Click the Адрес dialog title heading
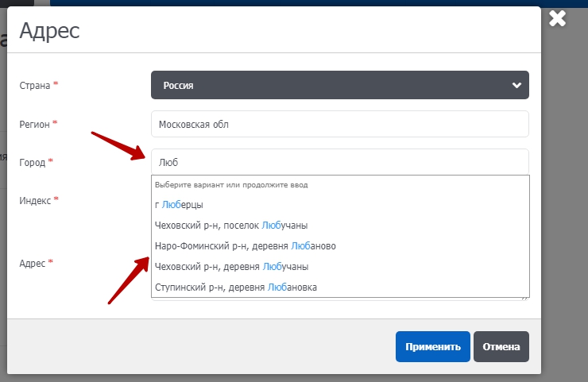Screen dimensions: 588x382 point(49,31)
